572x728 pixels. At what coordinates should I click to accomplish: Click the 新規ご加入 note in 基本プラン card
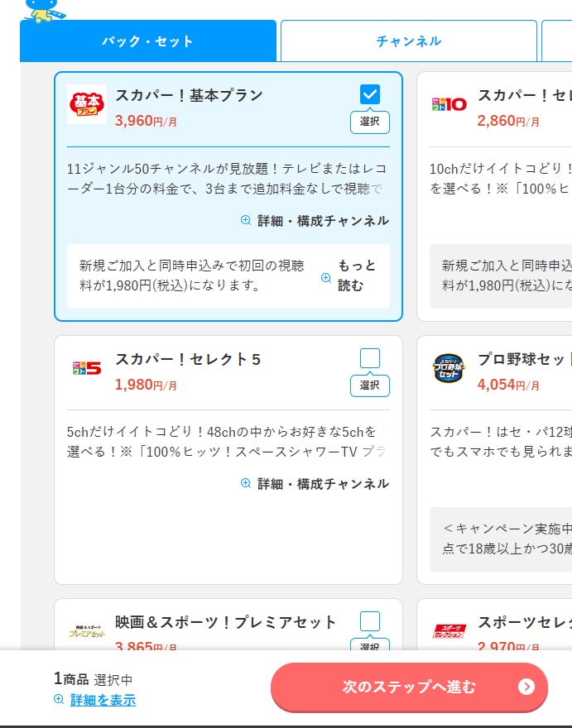click(192, 275)
